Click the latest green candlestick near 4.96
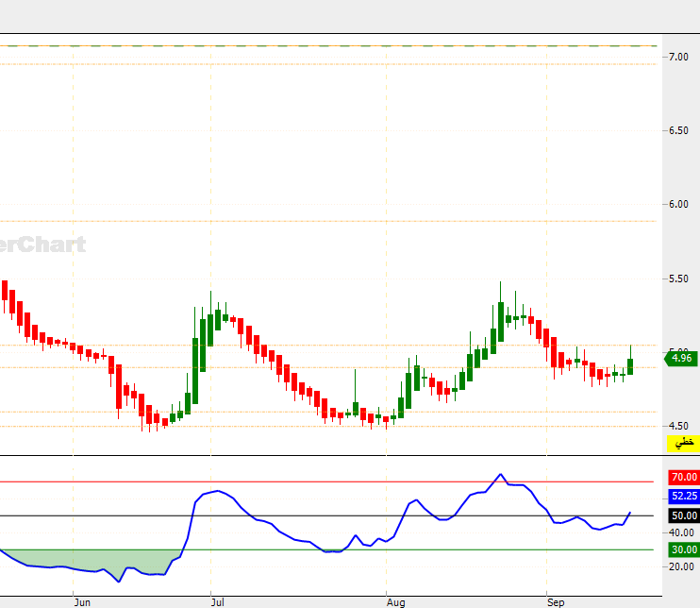Screen dimensions: 700x608 (x=630, y=366)
